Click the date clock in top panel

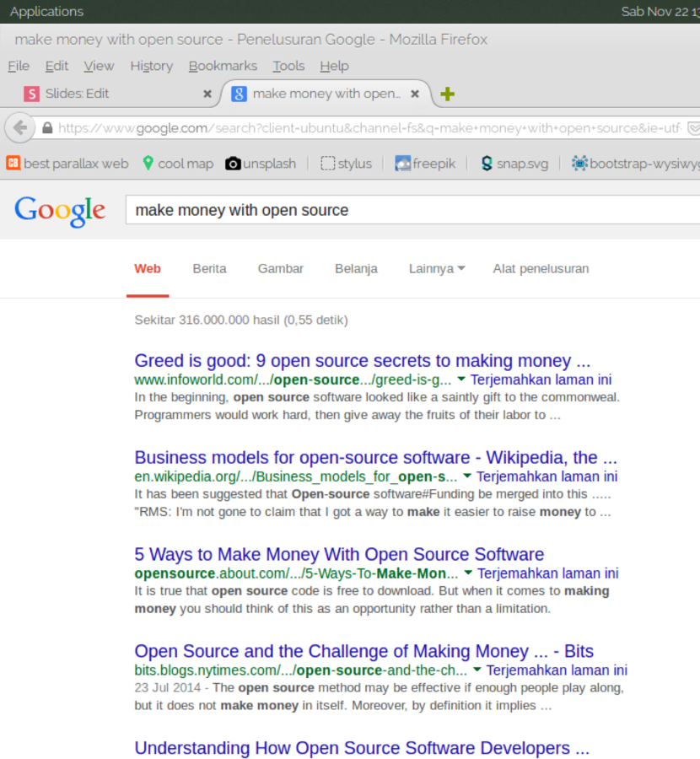click(x=660, y=11)
